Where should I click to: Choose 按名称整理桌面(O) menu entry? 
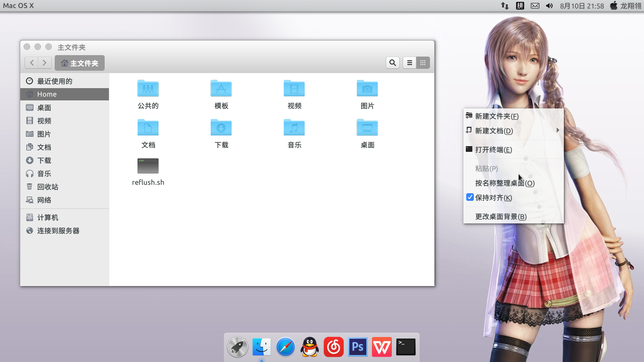coord(513,183)
